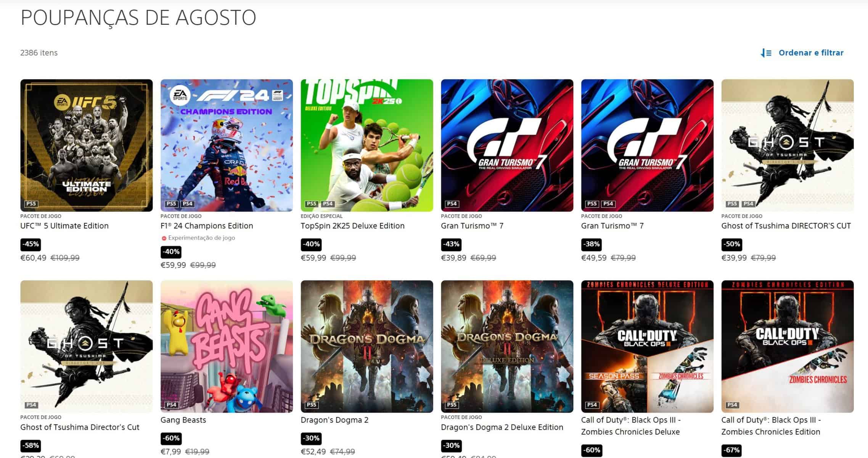The width and height of the screenshot is (868, 458).
Task: Click the -50% badge under Ghost of Tsushima
Action: pyautogui.click(x=731, y=244)
